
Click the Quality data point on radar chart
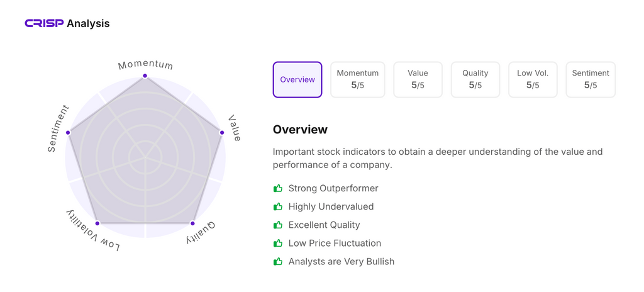point(192,223)
